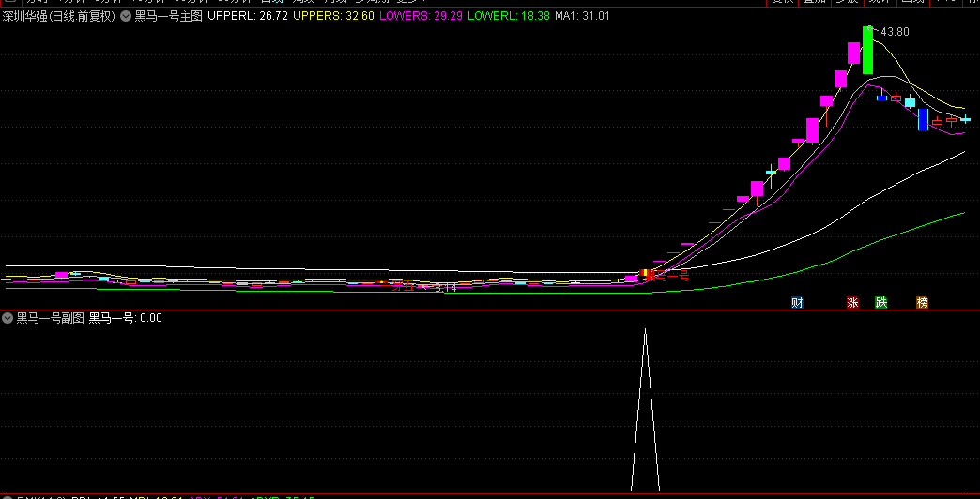The width and height of the screenshot is (980, 499).
Task: Click the 黑马一号副图 indicator name
Action: [50, 318]
